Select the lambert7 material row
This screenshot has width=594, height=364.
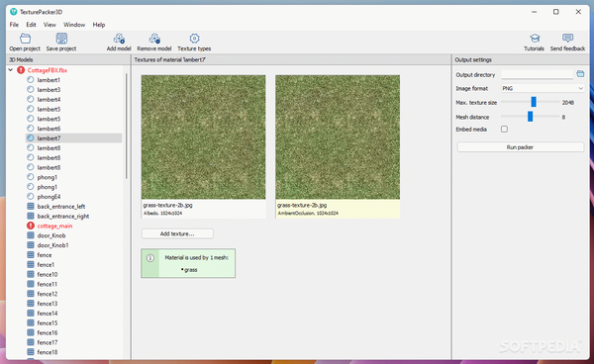tap(74, 138)
